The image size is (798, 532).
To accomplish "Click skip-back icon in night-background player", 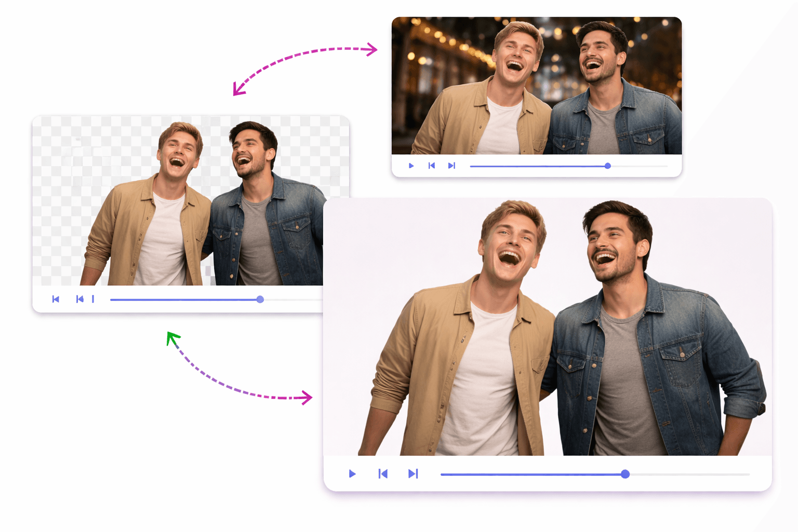I will click(x=431, y=166).
